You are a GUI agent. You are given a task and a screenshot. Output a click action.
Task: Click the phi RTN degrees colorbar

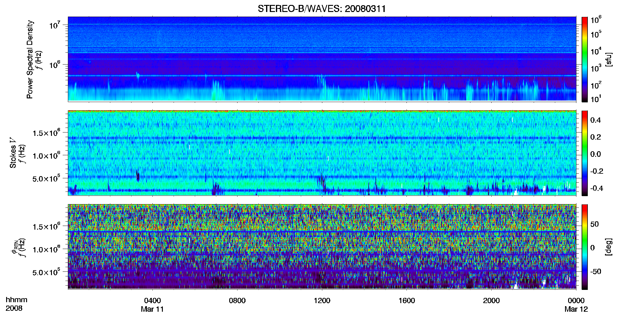[x=584, y=247]
